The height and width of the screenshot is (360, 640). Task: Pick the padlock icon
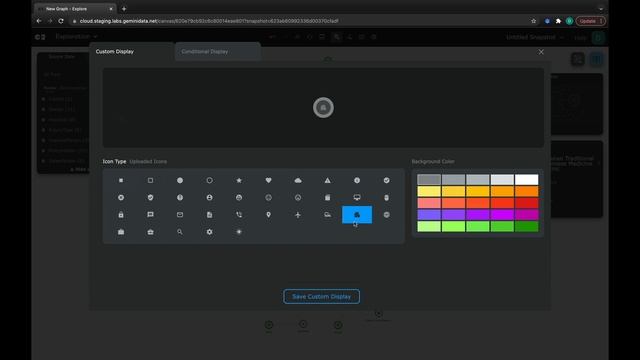point(121,215)
